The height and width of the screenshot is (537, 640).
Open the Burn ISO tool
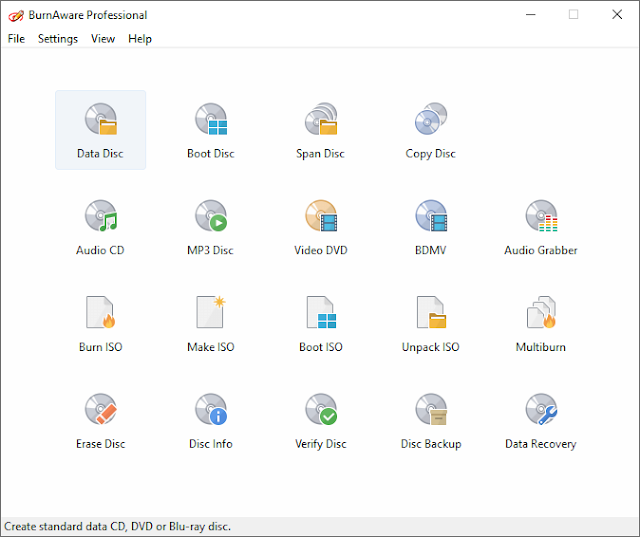click(x=100, y=324)
